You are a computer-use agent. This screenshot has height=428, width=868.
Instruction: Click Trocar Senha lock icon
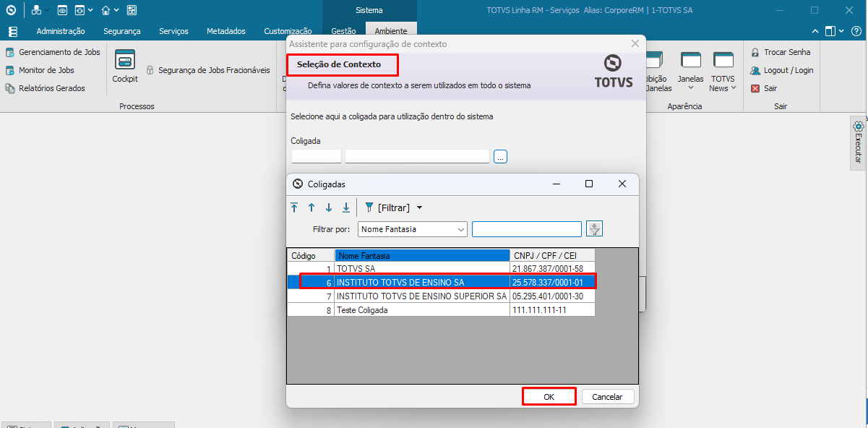tap(755, 52)
